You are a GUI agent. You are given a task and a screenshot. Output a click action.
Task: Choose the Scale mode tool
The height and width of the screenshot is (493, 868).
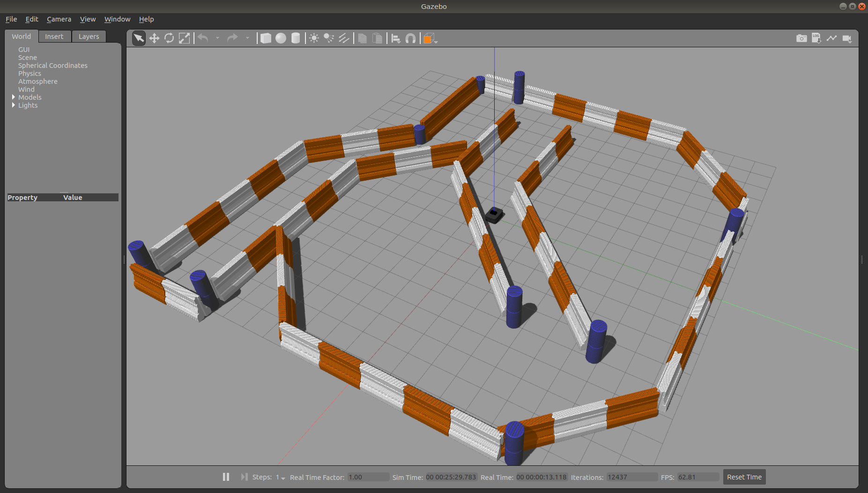(x=185, y=38)
